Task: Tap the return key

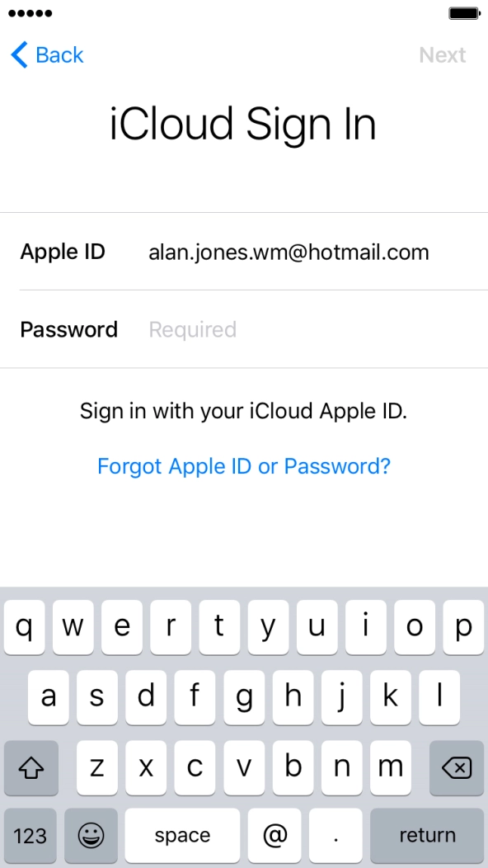Action: point(427,835)
